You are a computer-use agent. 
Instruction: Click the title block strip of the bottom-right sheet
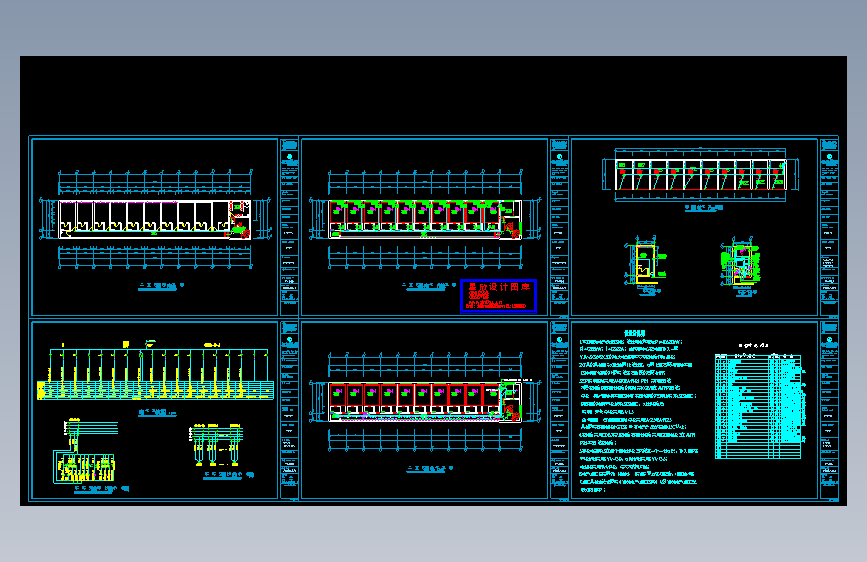tap(829, 410)
